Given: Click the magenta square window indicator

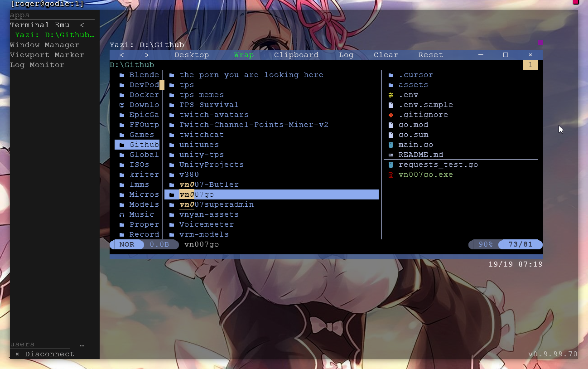Looking at the screenshot, I should point(540,43).
